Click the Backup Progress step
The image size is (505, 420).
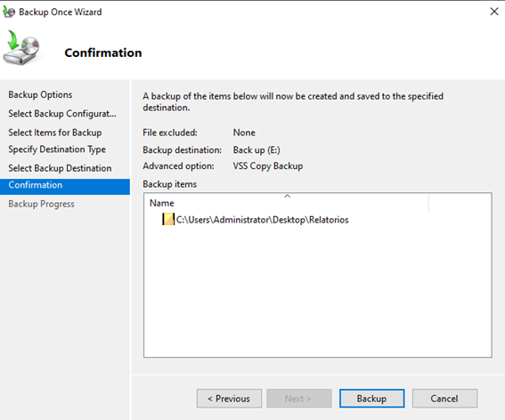pos(41,204)
